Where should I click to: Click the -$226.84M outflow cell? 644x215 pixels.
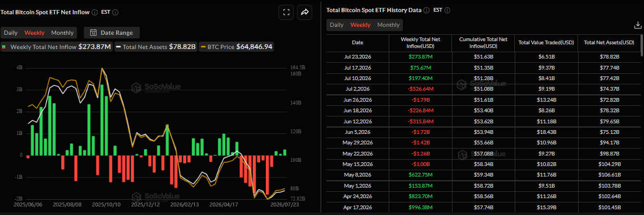click(420, 110)
